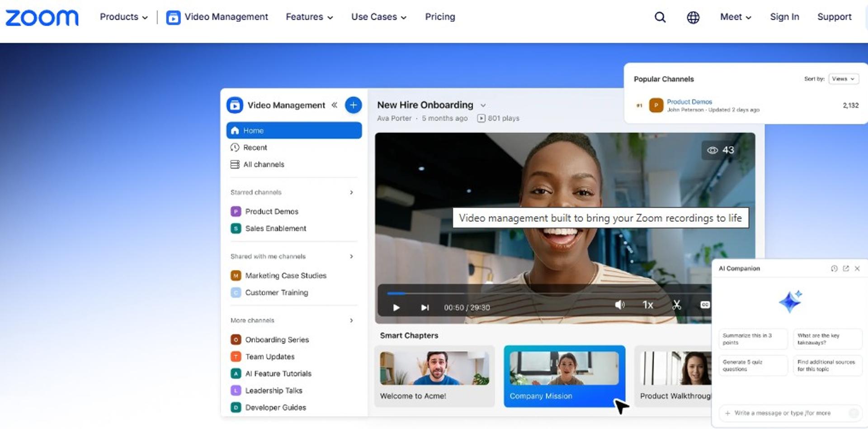Open the Company Mission chapter thumbnail
The width and height of the screenshot is (868, 429).
tap(564, 368)
